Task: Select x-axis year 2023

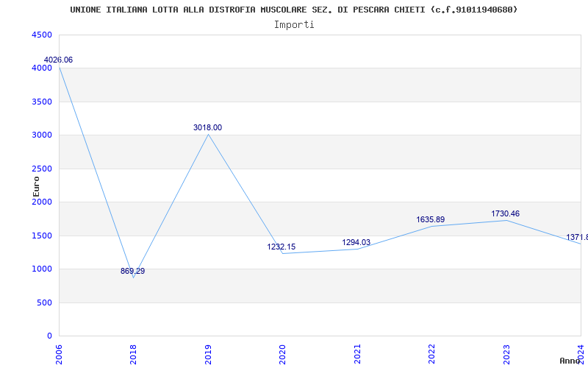Action: pyautogui.click(x=506, y=354)
